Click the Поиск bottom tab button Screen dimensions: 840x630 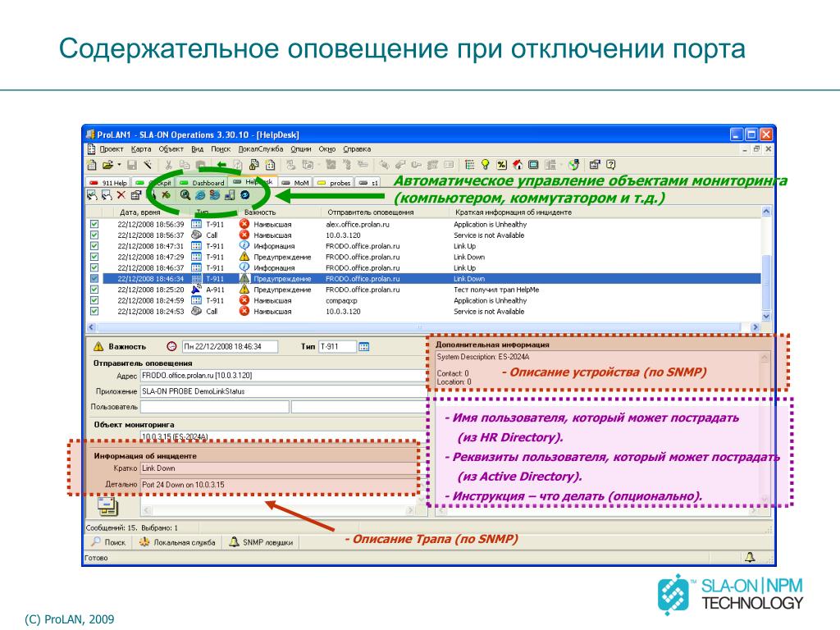tap(109, 542)
